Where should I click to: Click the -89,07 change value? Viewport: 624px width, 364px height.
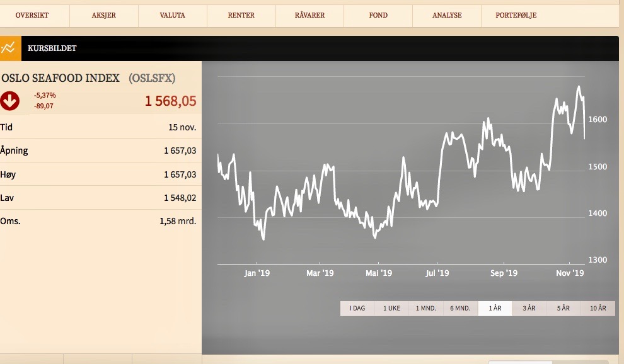pyautogui.click(x=43, y=106)
